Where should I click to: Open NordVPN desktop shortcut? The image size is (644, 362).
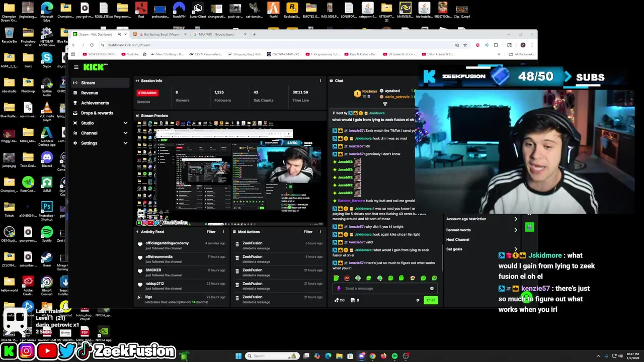[x=179, y=10]
